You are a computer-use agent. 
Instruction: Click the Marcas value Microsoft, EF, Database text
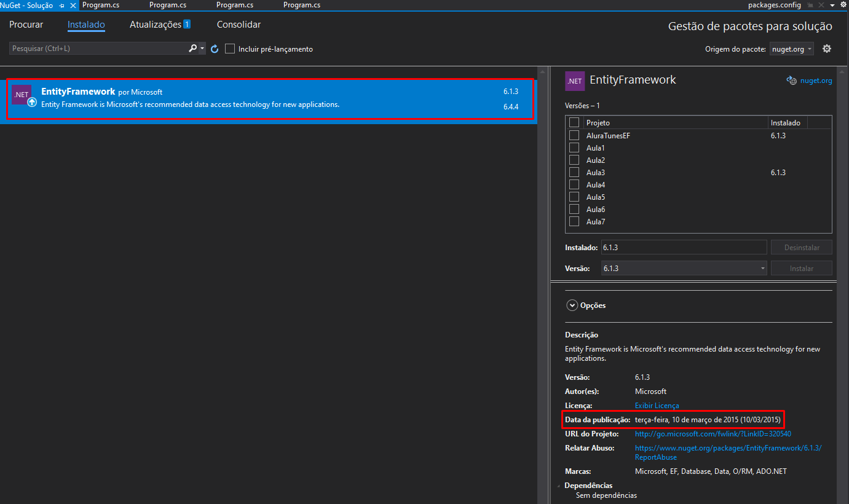(x=711, y=471)
